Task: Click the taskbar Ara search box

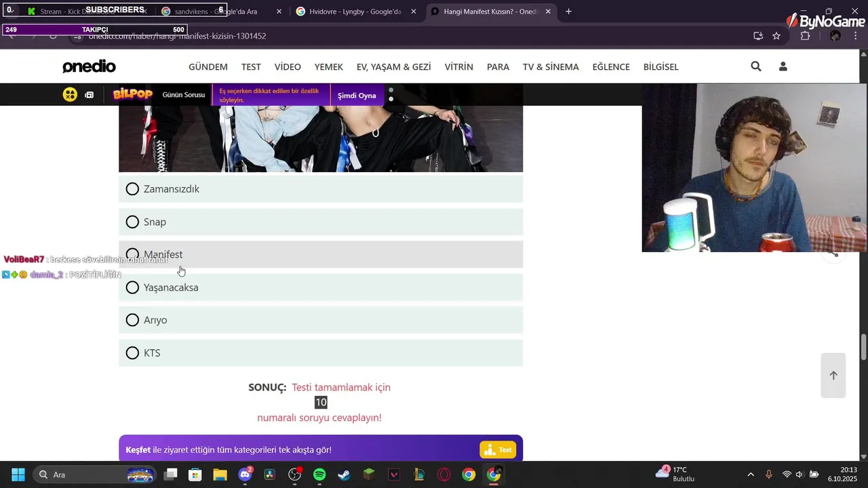Action: pos(94,474)
